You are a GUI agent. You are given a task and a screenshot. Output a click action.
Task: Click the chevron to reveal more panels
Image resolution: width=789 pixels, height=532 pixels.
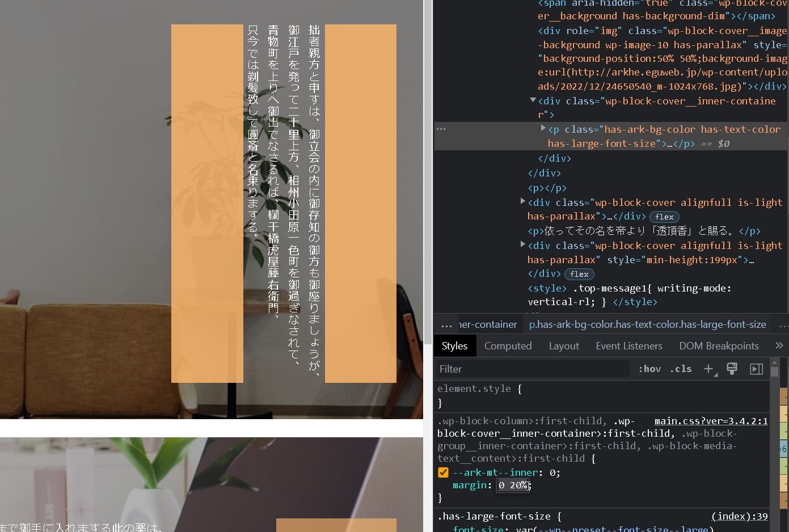(779, 345)
